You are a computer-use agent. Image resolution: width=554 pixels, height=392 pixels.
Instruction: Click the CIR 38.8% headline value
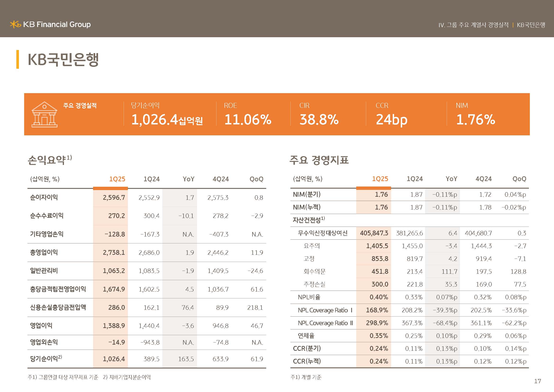[319, 119]
